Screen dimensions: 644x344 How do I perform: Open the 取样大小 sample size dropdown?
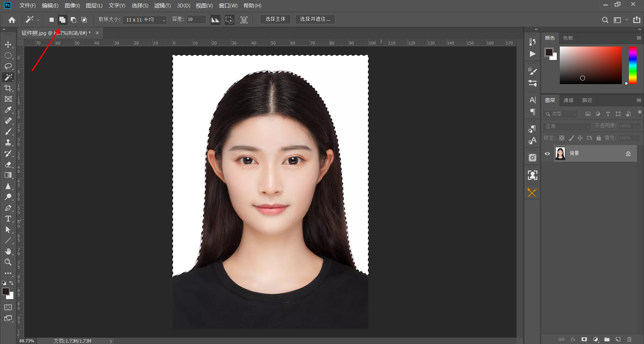click(x=145, y=20)
